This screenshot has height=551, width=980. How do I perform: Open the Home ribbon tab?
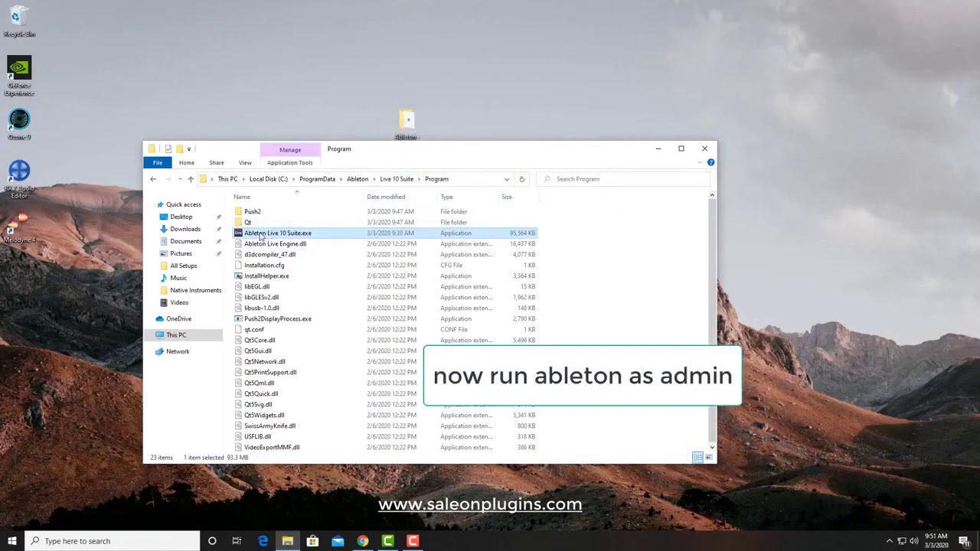click(186, 162)
